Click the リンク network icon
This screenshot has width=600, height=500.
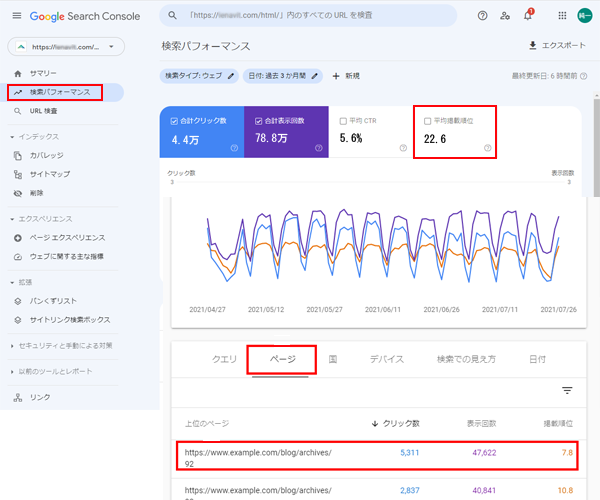pyautogui.click(x=18, y=397)
